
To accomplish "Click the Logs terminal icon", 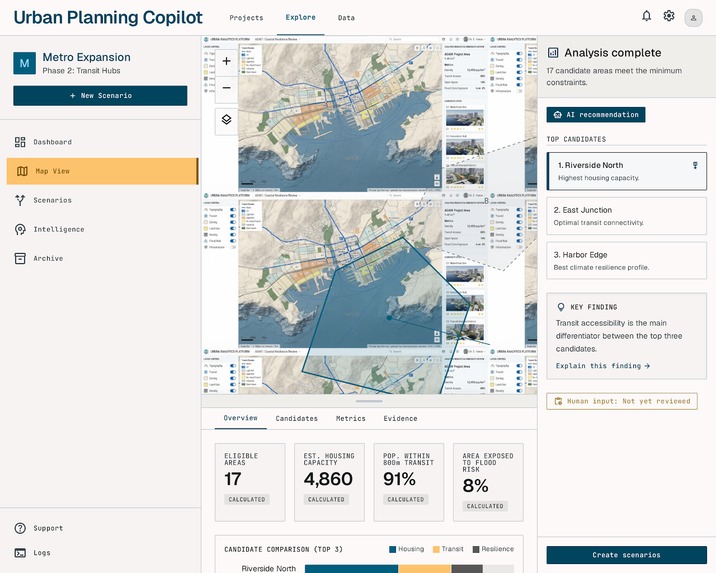I will [20, 553].
